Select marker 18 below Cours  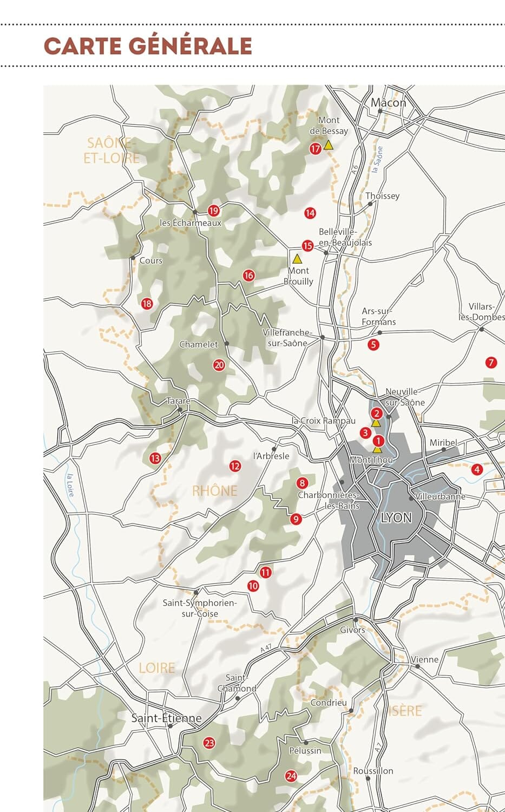pos(146,304)
